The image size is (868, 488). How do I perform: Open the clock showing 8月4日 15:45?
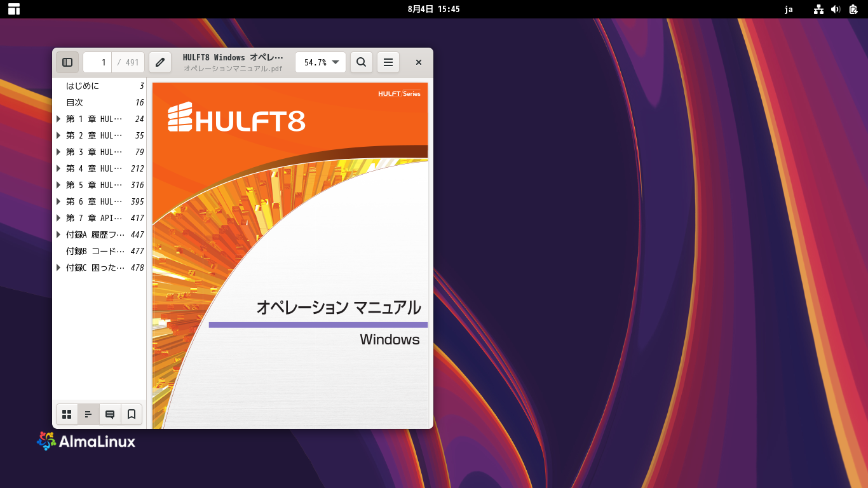click(x=434, y=9)
